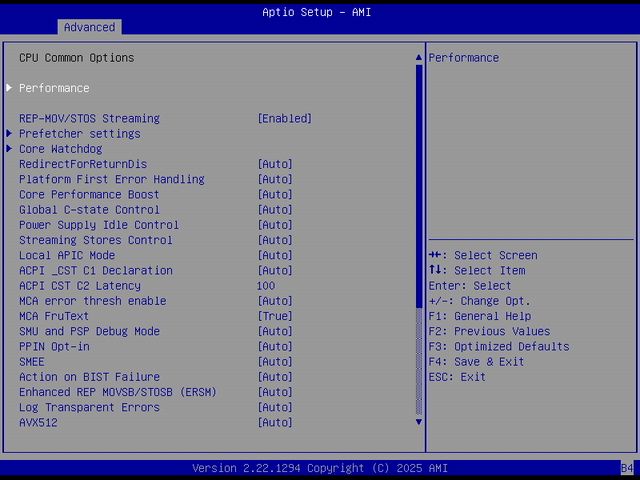Select Log Transparent Errors option
The width and height of the screenshot is (640, 480).
[89, 407]
